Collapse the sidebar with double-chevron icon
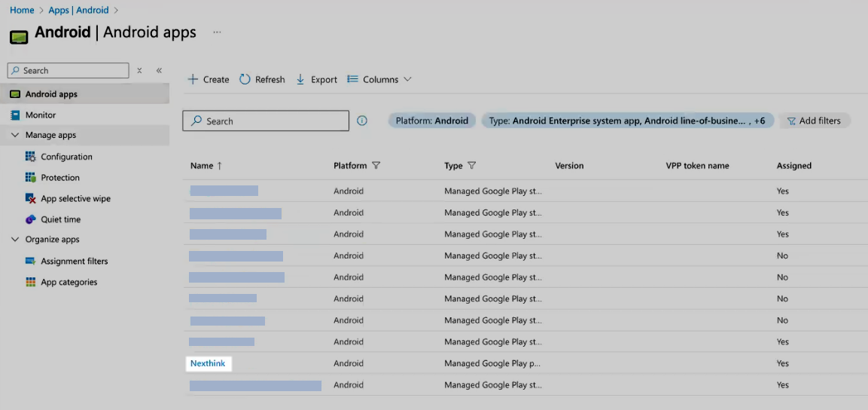 (x=159, y=70)
